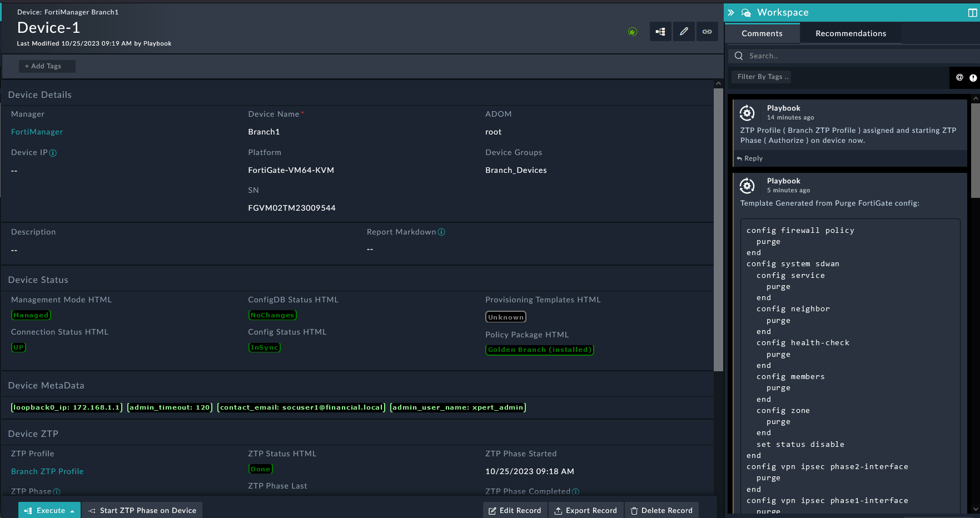980x518 pixels.
Task: Click the important comments exclamation icon
Action: [x=973, y=78]
